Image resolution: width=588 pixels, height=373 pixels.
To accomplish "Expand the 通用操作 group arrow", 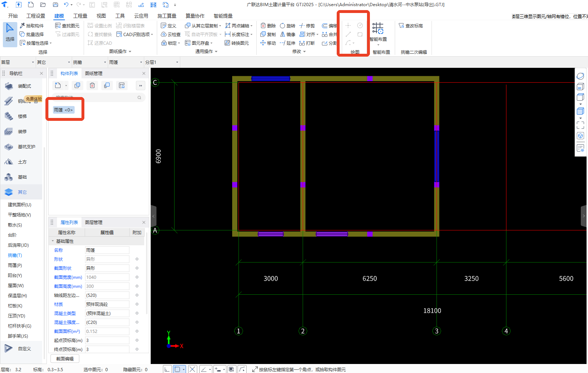I will tap(216, 52).
